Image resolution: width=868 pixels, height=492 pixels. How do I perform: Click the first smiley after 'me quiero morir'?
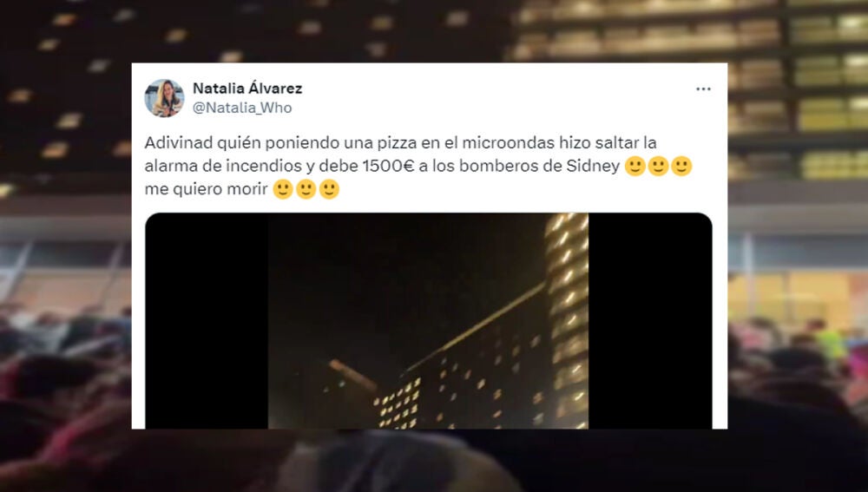[283, 189]
